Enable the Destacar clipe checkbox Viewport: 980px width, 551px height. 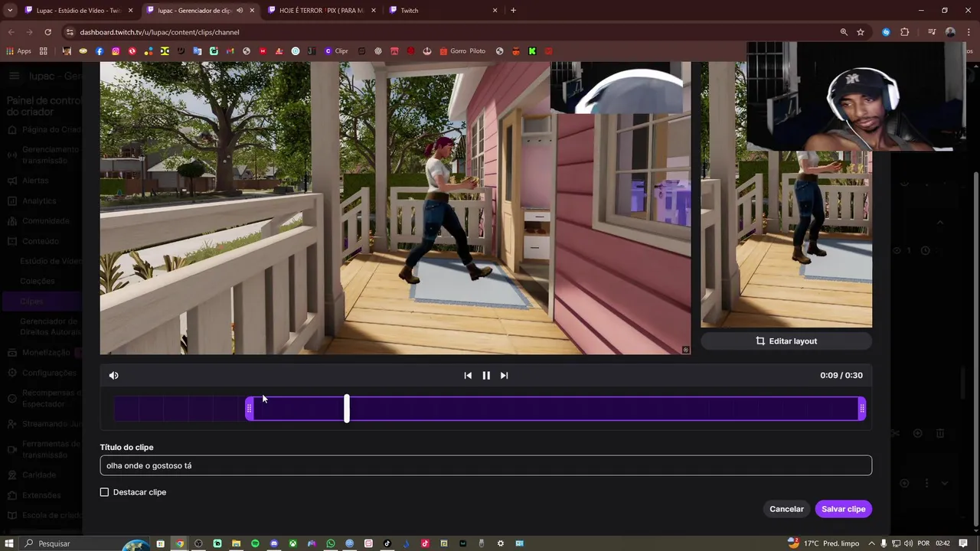(104, 492)
